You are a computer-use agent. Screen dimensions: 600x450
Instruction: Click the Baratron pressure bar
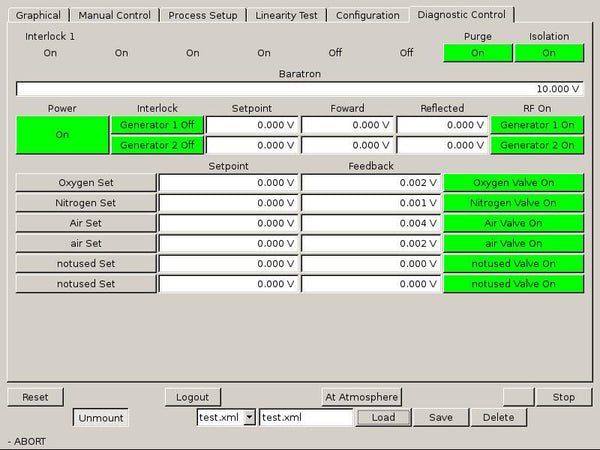[x=300, y=89]
